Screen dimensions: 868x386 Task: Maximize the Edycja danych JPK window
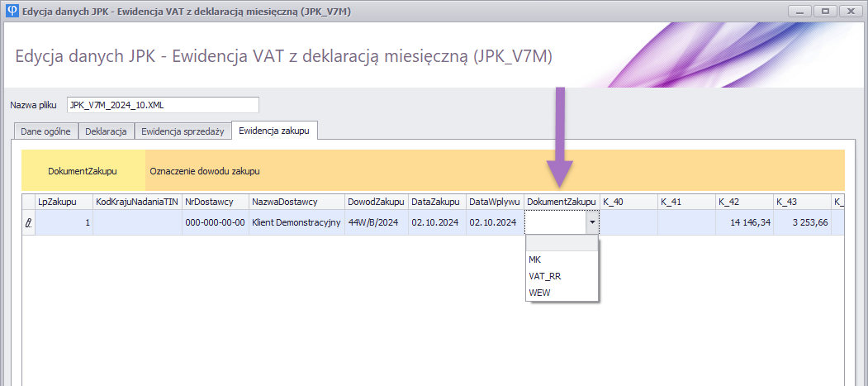coord(824,12)
